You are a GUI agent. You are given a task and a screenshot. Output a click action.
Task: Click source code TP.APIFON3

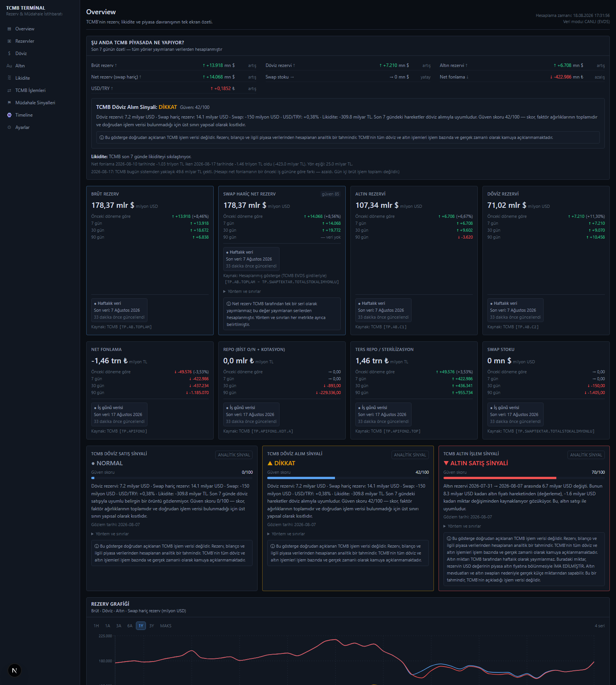pyautogui.click(x=133, y=431)
